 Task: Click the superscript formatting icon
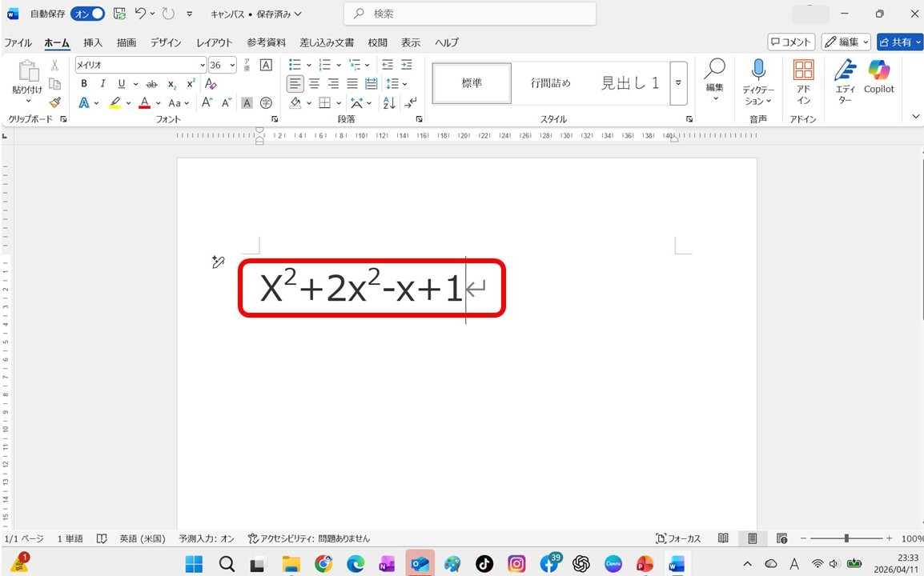point(191,84)
